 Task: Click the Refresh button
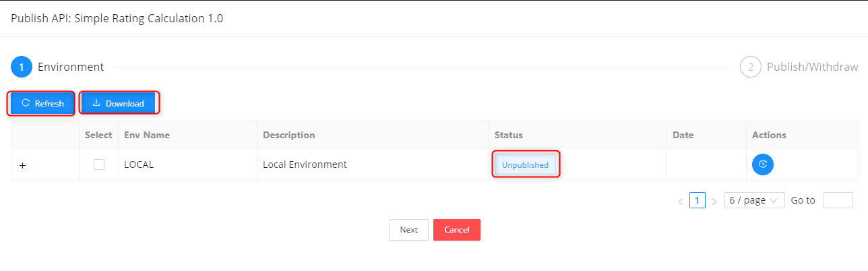[x=41, y=103]
